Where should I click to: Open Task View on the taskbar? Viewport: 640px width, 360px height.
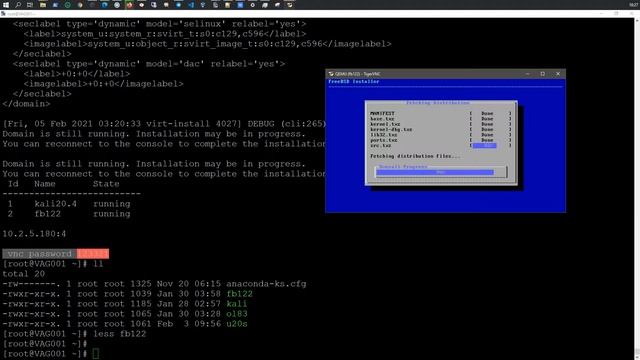click(30, 5)
